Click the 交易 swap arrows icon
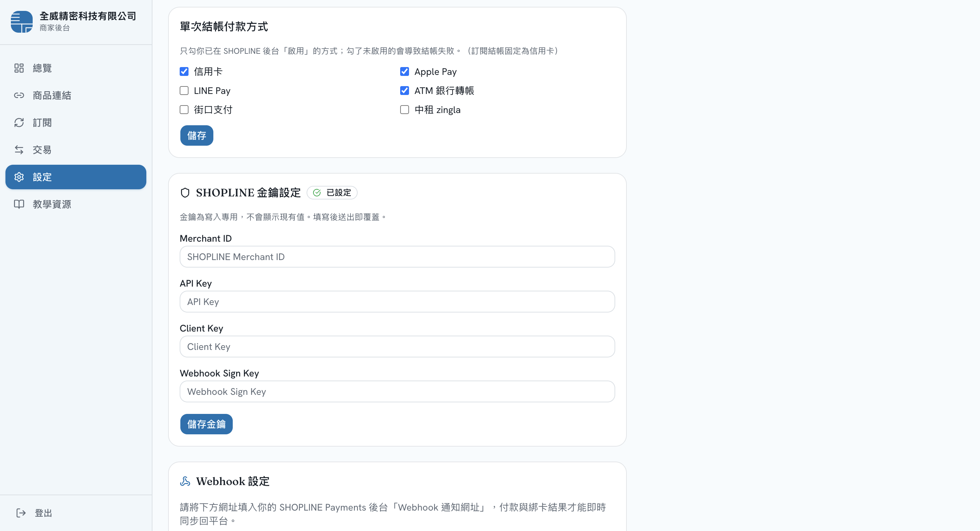This screenshot has height=531, width=980. (19, 149)
